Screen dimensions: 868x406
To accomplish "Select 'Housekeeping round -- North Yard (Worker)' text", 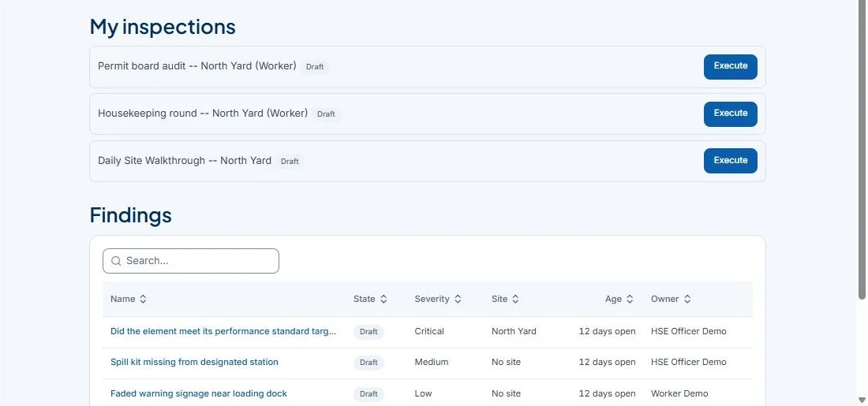I will (203, 113).
